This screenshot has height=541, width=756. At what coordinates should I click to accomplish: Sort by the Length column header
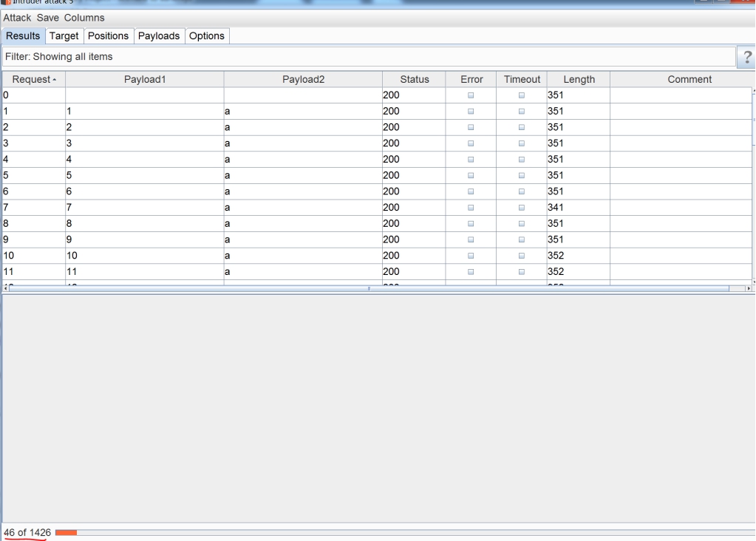579,79
